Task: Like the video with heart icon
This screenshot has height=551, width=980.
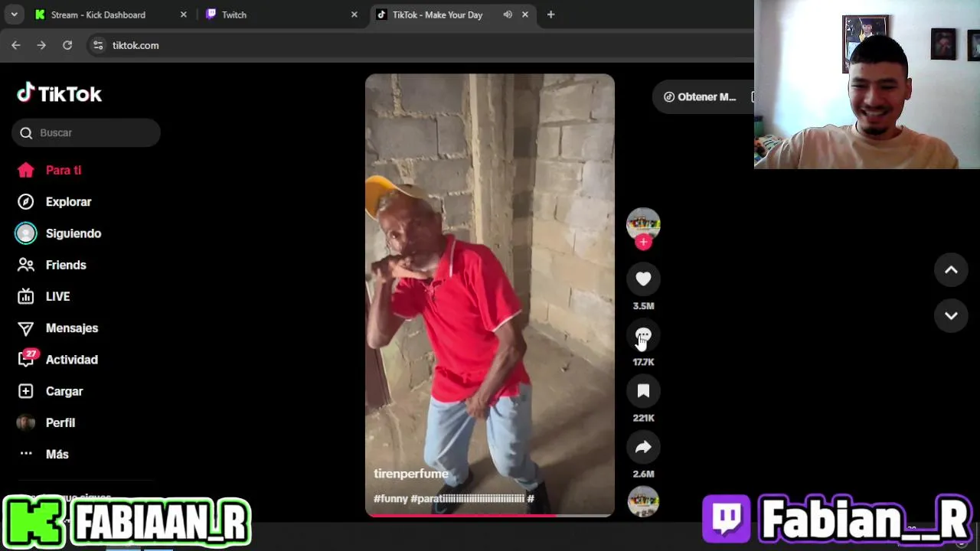Action: click(643, 279)
